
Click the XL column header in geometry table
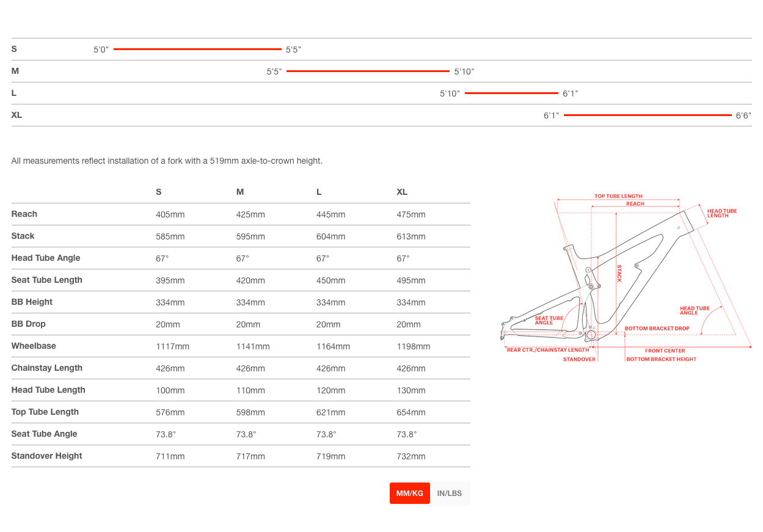point(402,192)
